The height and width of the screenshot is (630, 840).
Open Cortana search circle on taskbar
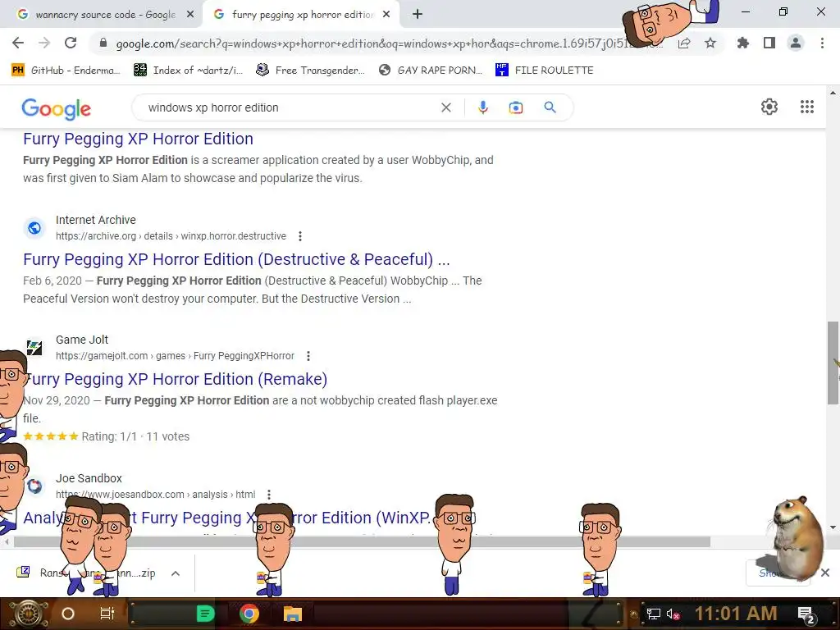point(68,614)
